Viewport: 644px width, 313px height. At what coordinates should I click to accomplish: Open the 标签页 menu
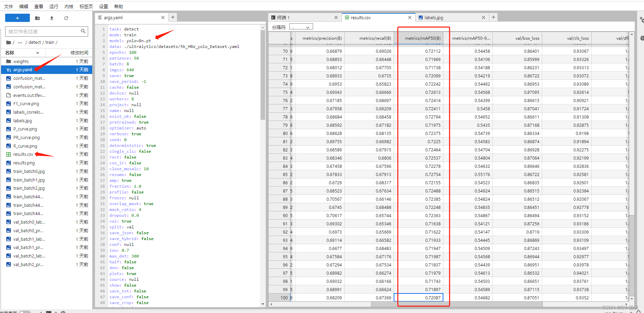pos(86,7)
